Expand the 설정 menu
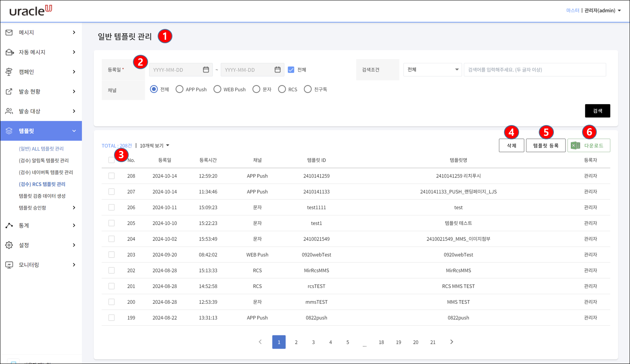Viewport: 630px width, 364px height. pos(74,245)
